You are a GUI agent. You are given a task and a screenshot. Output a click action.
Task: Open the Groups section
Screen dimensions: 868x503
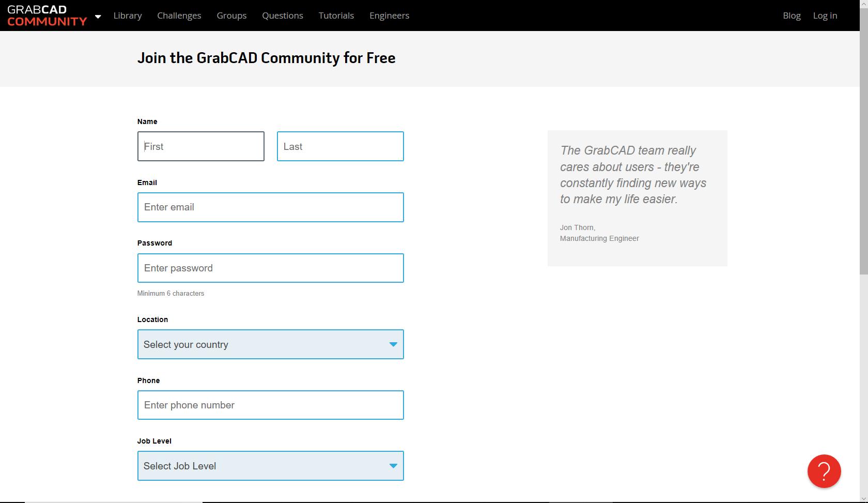click(231, 16)
